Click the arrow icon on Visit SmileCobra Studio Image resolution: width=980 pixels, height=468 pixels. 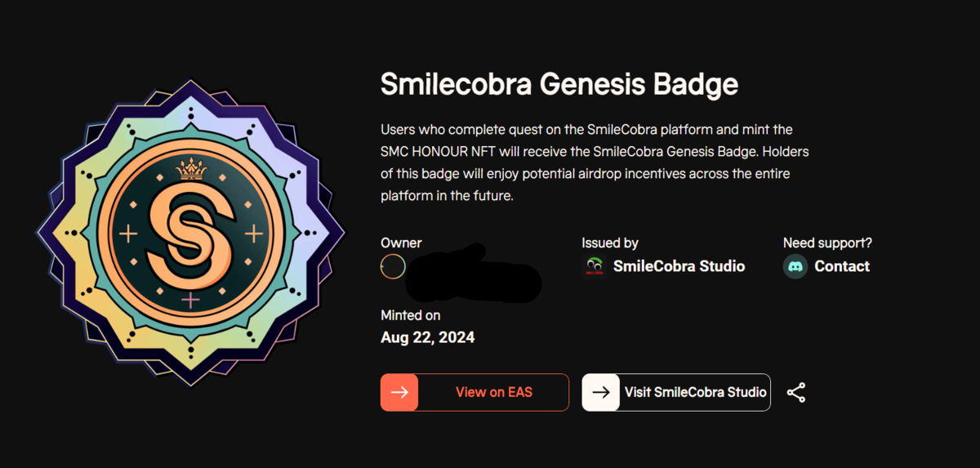pos(601,392)
